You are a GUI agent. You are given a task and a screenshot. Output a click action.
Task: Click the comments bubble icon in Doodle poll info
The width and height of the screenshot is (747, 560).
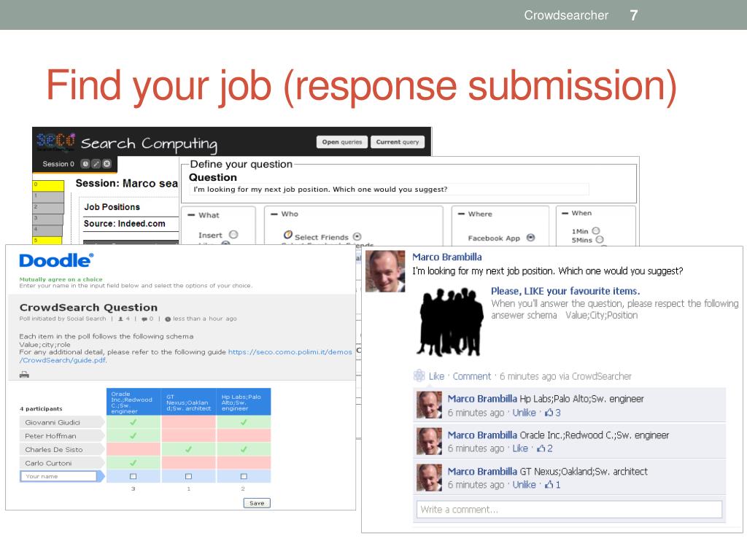[144, 319]
